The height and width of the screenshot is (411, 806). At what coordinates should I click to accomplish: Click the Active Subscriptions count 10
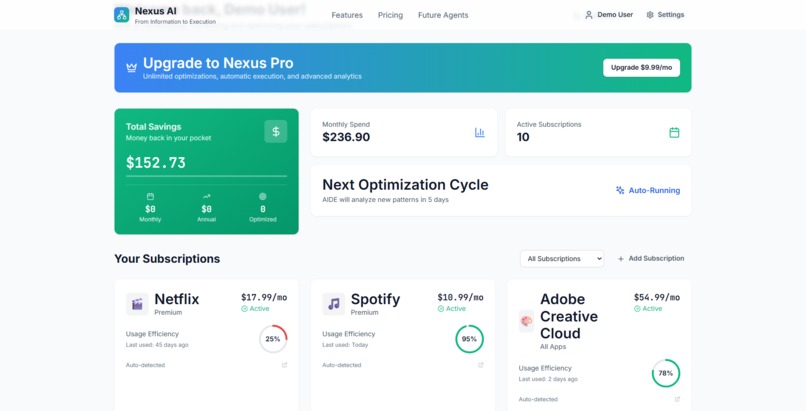(x=523, y=137)
